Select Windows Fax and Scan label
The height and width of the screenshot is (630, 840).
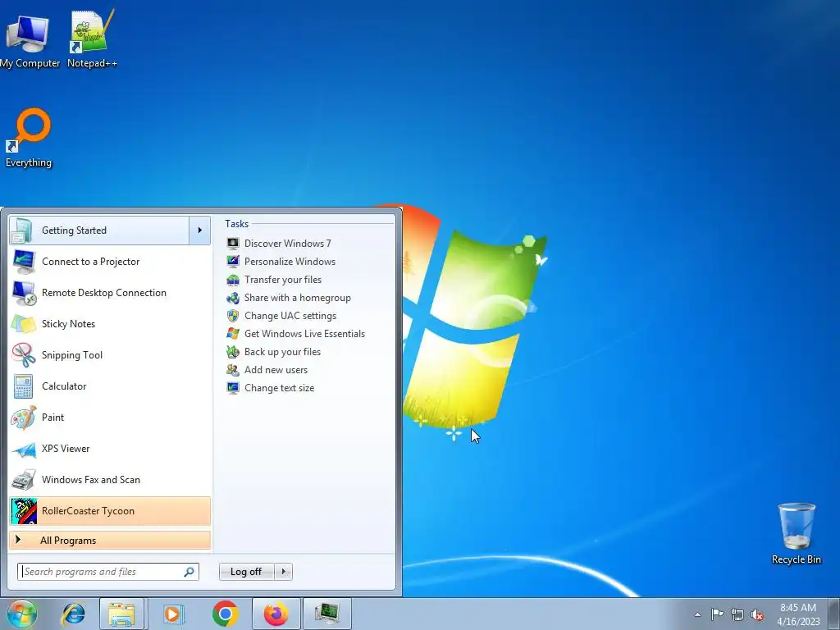91,479
